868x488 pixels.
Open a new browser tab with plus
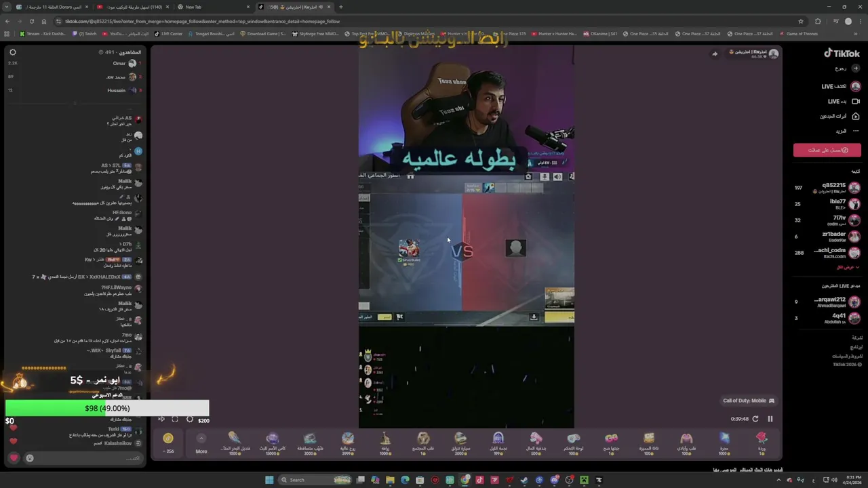tap(340, 7)
